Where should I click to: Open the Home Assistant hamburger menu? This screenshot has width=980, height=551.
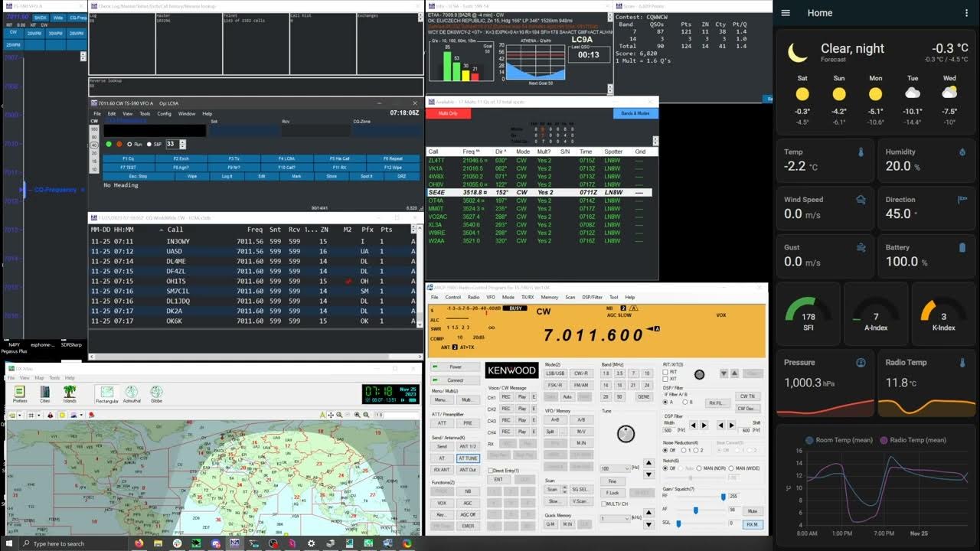786,13
